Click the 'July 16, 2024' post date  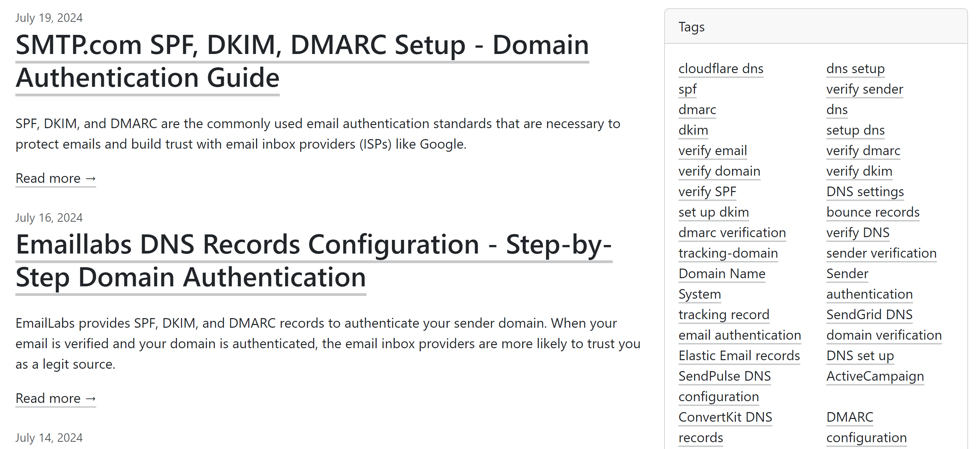tap(49, 218)
